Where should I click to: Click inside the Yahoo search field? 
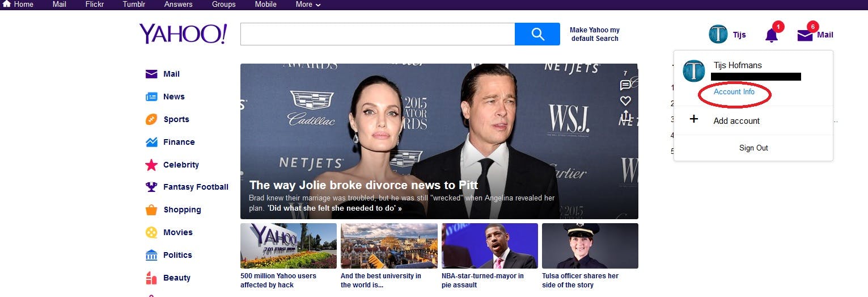[378, 34]
